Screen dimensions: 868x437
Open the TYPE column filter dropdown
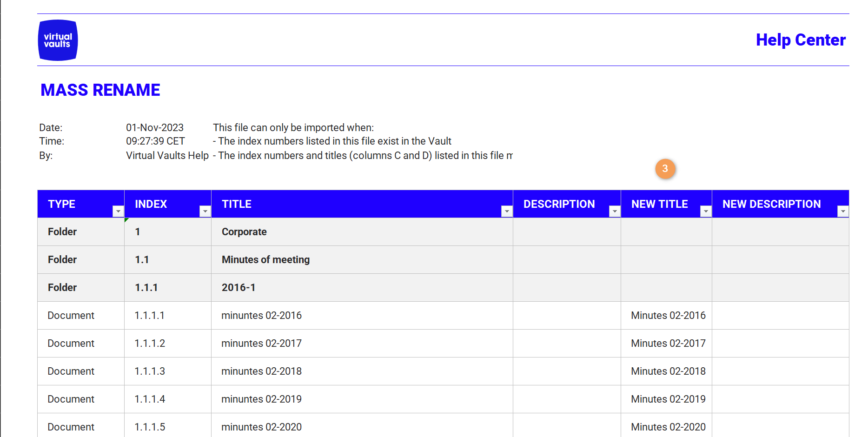pyautogui.click(x=118, y=212)
